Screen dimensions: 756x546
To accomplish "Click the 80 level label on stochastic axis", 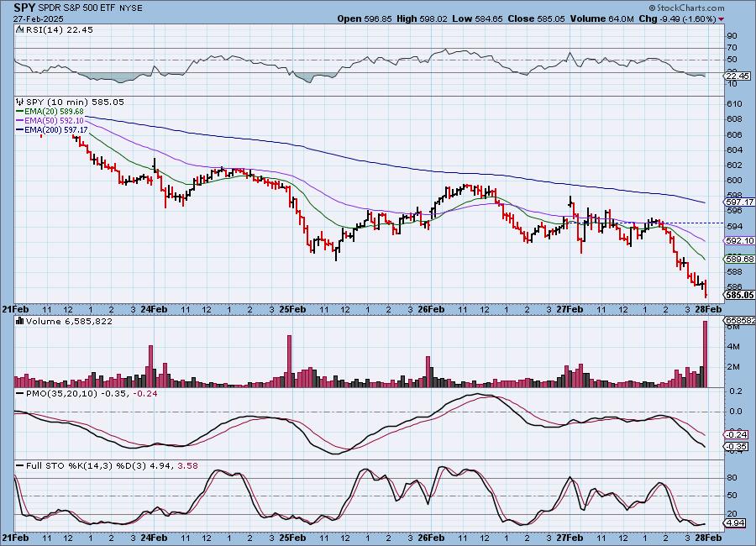I will (732, 477).
